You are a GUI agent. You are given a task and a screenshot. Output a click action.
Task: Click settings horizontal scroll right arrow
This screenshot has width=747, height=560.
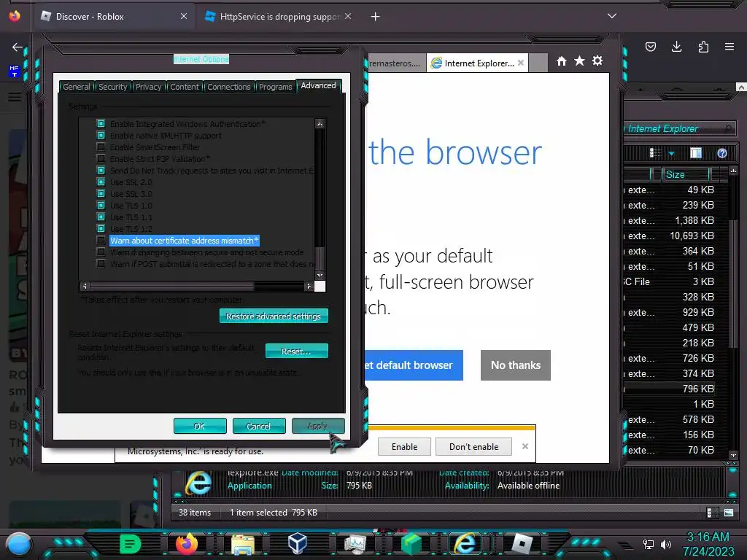click(x=309, y=286)
